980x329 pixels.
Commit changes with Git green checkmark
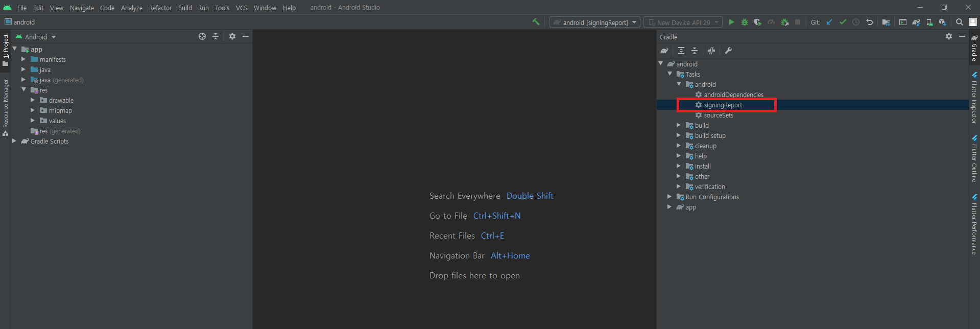tap(843, 22)
